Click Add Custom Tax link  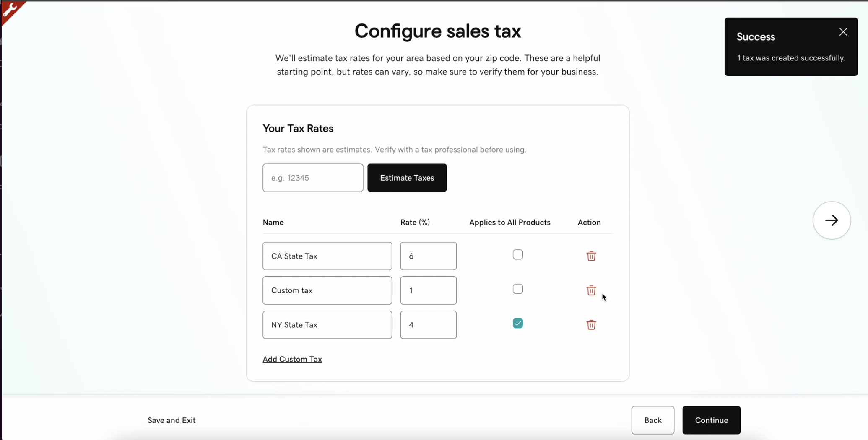click(292, 359)
